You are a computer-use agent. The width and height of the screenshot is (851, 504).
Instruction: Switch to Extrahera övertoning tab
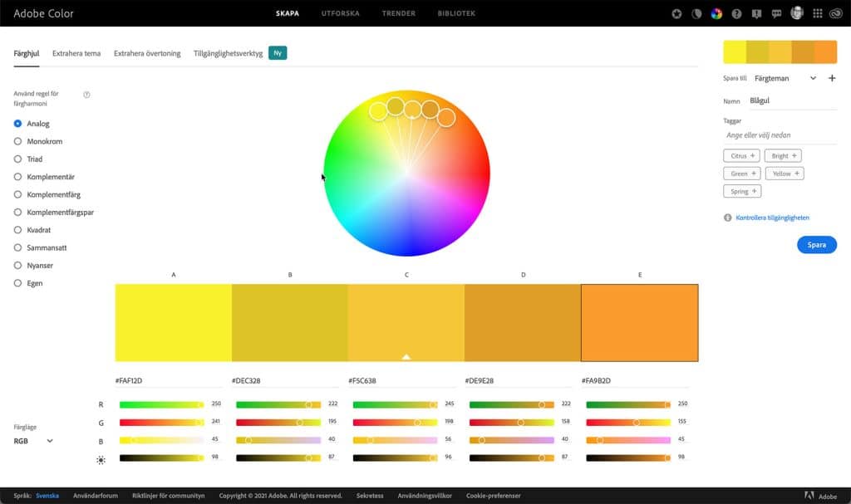147,53
